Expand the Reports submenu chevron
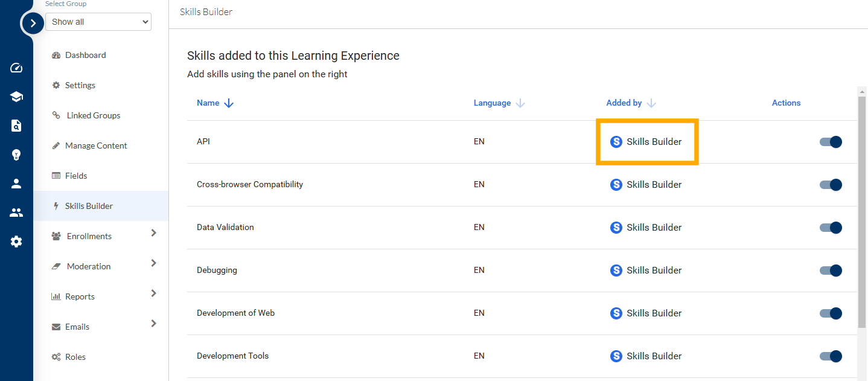 (x=153, y=293)
